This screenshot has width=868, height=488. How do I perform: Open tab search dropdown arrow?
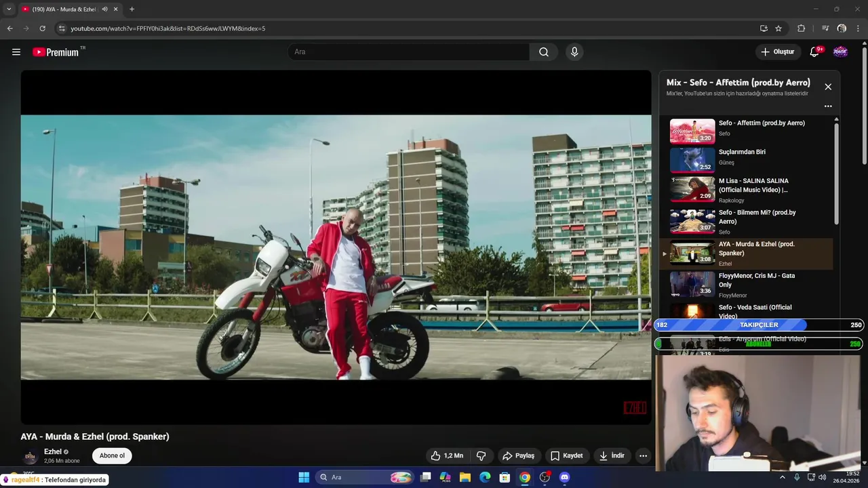pyautogui.click(x=8, y=9)
